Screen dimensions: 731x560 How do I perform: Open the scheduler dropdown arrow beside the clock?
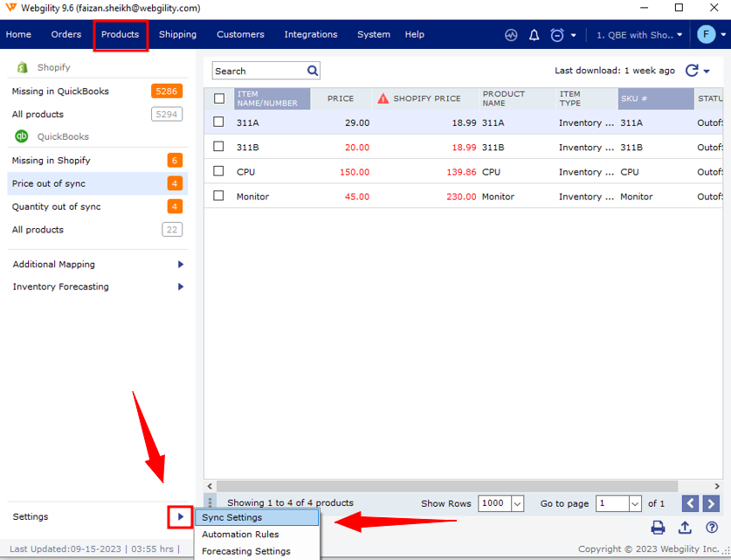pos(573,35)
